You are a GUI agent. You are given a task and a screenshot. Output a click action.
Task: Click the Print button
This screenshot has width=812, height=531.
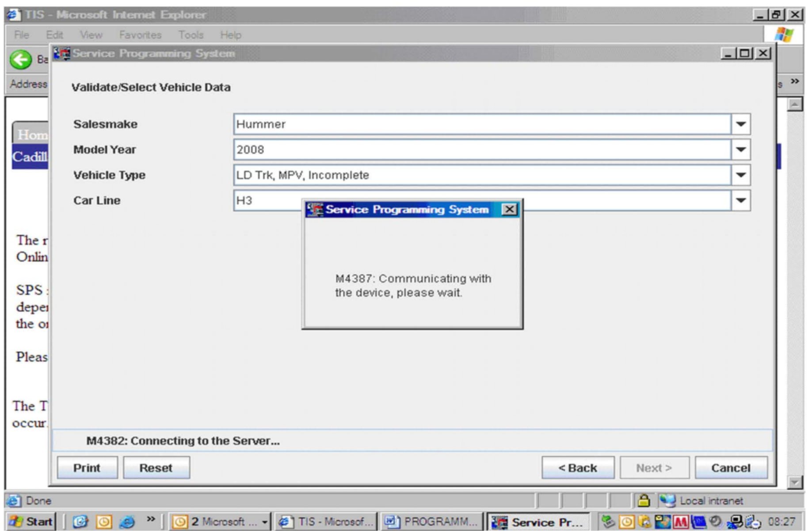pyautogui.click(x=87, y=468)
